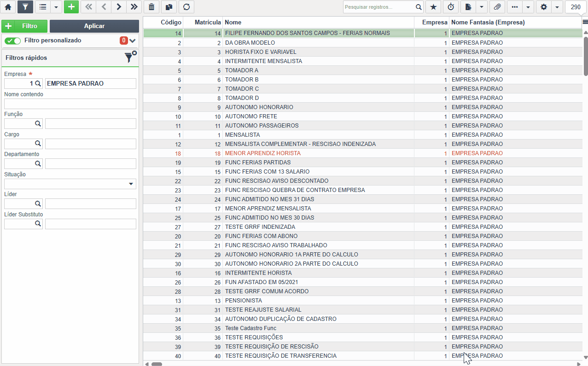Duplicate record with copy icon
This screenshot has width=588, height=366.
pos(169,7)
